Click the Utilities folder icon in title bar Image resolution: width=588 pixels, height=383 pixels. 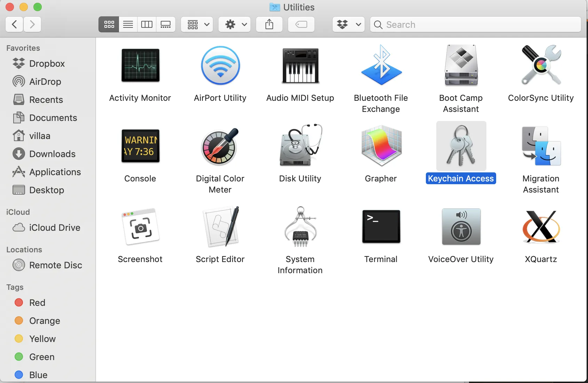click(275, 7)
